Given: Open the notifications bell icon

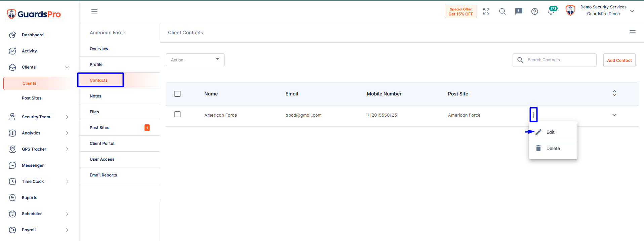Looking at the screenshot, I should 551,11.
